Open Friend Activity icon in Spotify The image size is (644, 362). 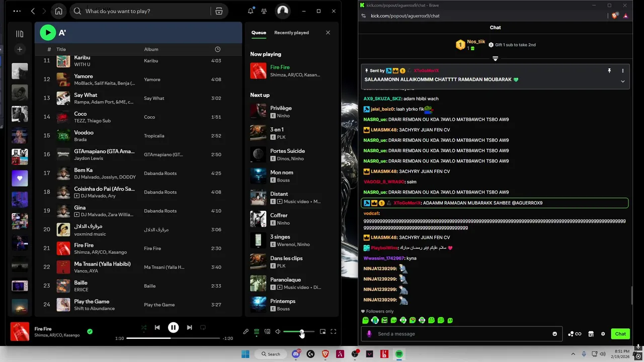[x=264, y=11]
